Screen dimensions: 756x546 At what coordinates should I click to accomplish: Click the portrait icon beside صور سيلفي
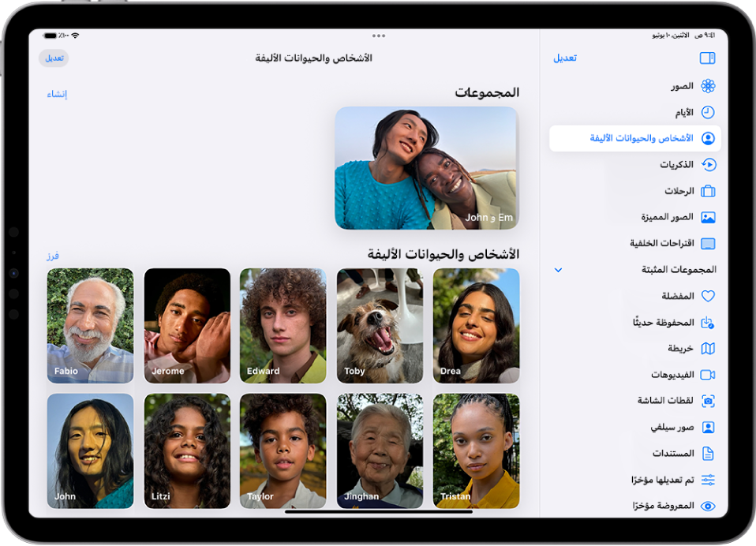coord(708,428)
